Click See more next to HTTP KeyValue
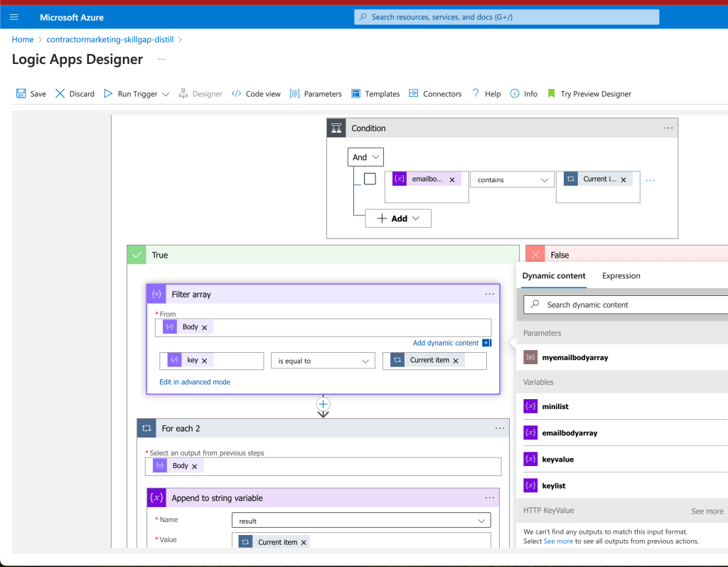 [x=707, y=511]
